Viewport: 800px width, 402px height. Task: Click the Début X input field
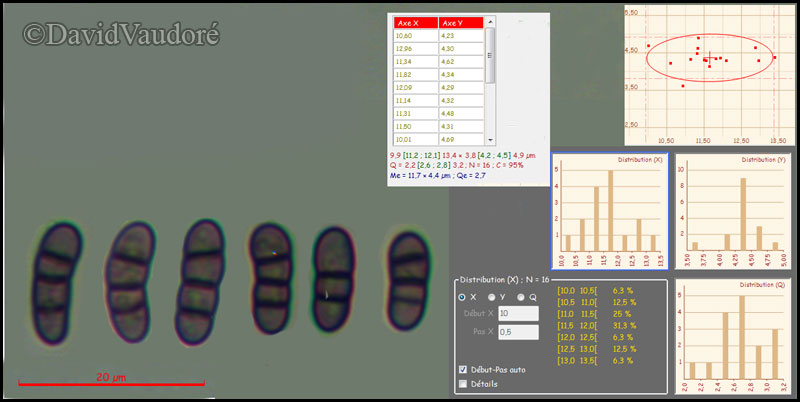click(x=518, y=313)
